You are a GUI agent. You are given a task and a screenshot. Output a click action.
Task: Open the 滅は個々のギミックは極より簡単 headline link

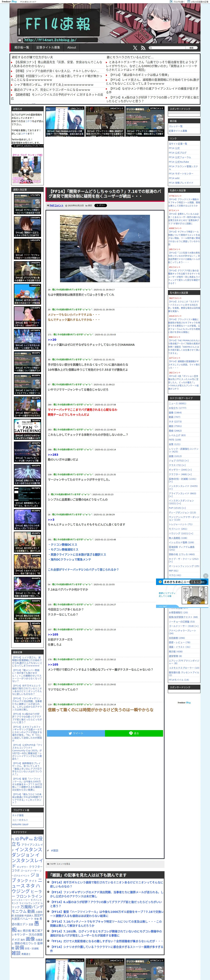140,75
